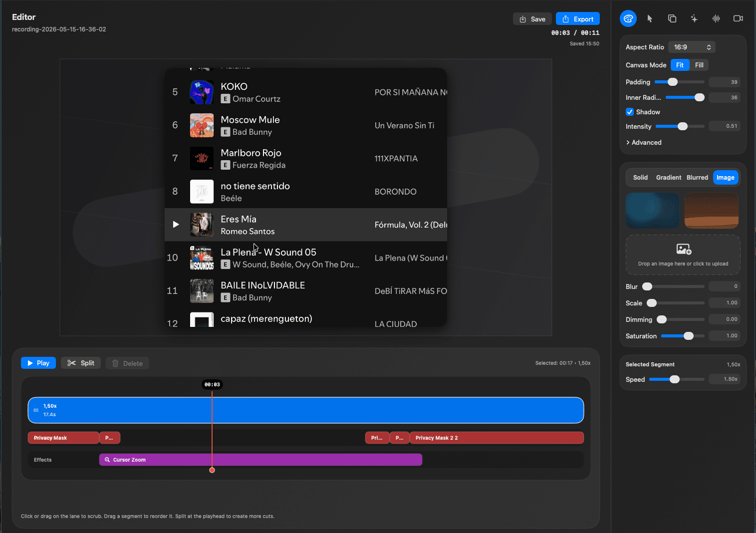Screen dimensions: 756x533
Task: Choose the orange desert background thumbnail
Action: (712, 211)
